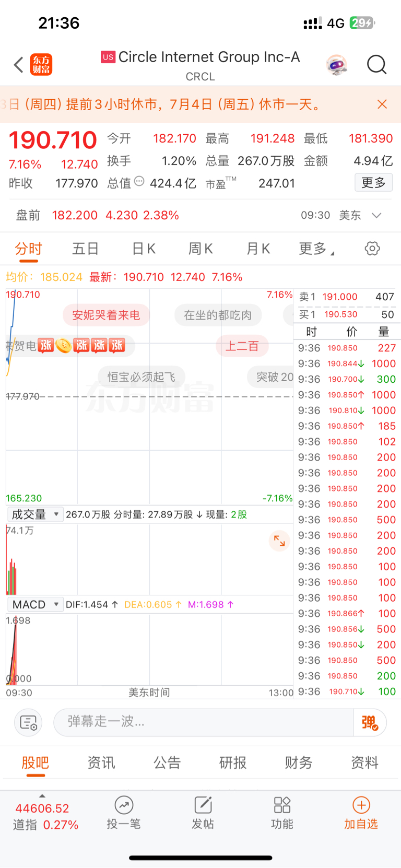Image resolution: width=401 pixels, height=868 pixels.
Task: Tap the trade row with volume 227
Action: tap(347, 348)
